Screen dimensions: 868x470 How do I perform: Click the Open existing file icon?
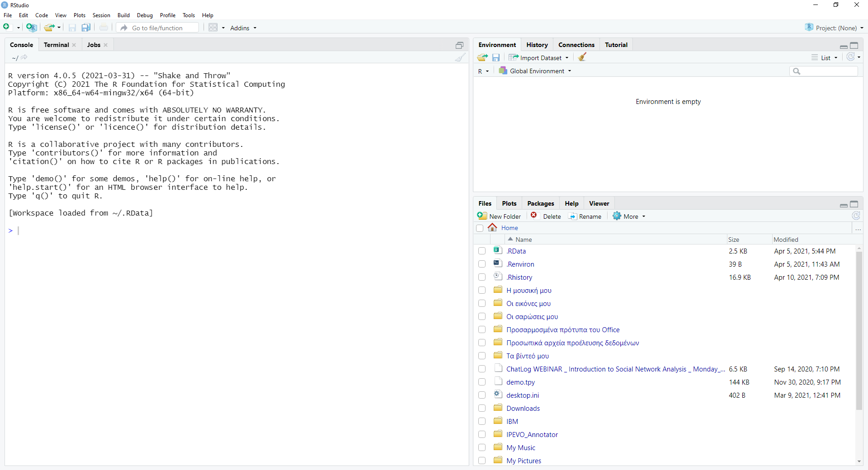49,28
